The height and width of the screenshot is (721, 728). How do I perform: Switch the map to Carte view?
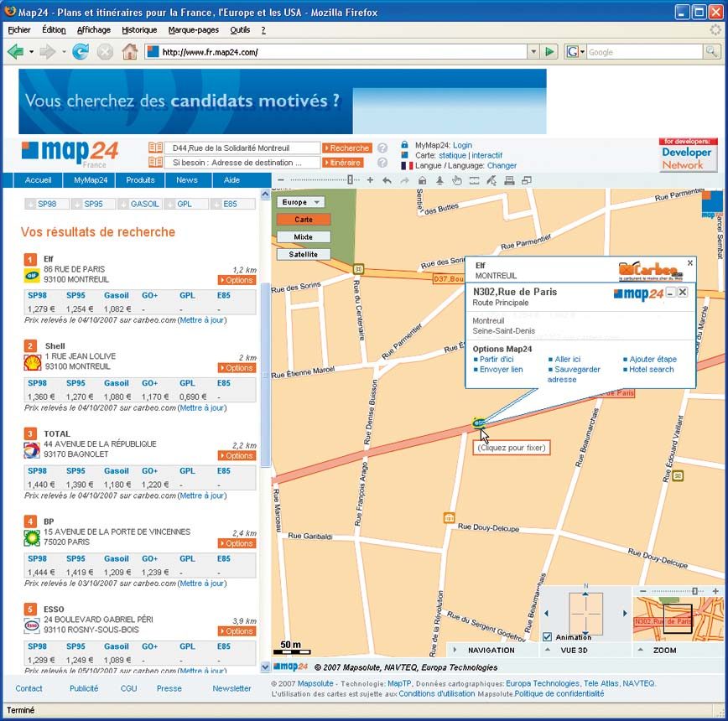(304, 220)
